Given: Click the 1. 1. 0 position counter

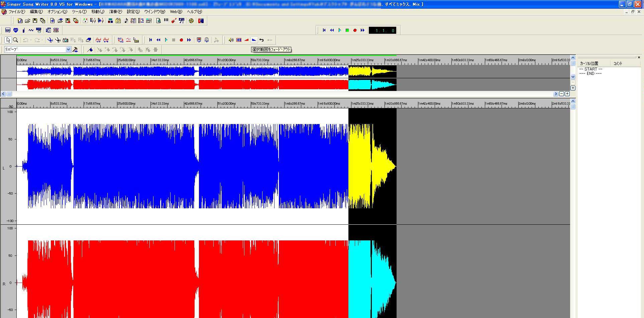Looking at the screenshot, I should (x=383, y=30).
